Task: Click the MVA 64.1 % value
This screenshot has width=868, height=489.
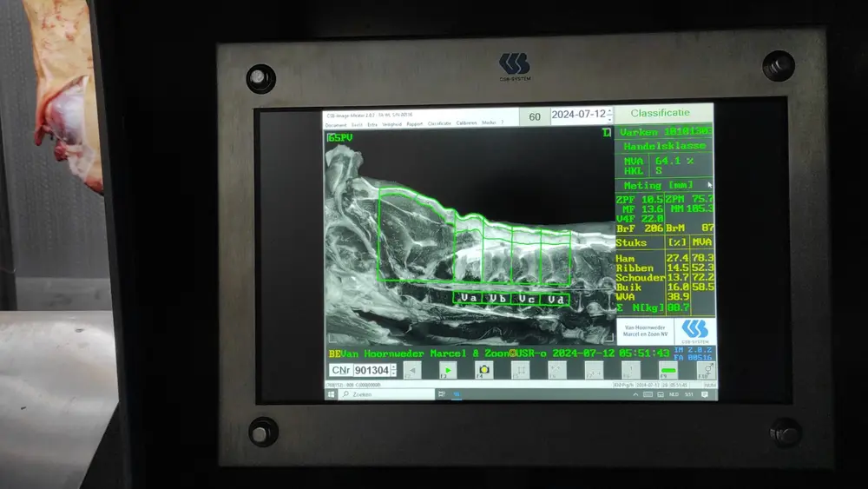Action: click(x=674, y=161)
